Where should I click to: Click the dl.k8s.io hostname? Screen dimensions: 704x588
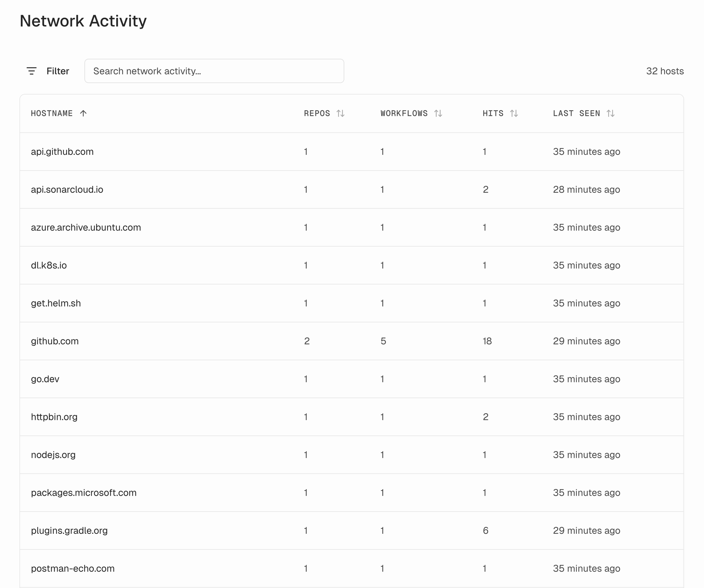click(49, 265)
